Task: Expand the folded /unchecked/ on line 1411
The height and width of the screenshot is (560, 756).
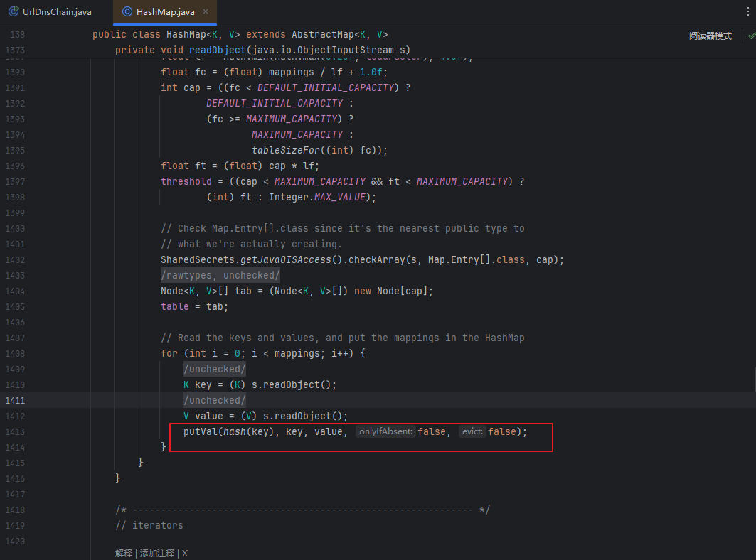Action: pos(215,401)
